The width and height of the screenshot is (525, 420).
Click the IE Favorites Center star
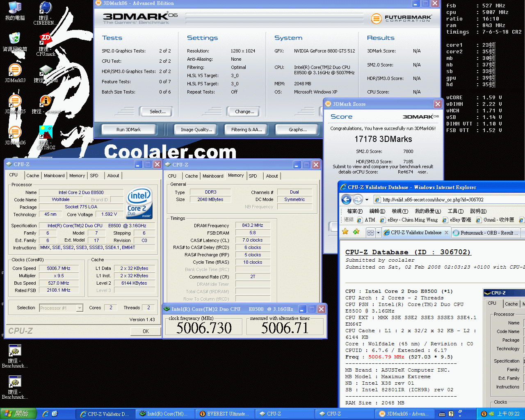click(345, 232)
